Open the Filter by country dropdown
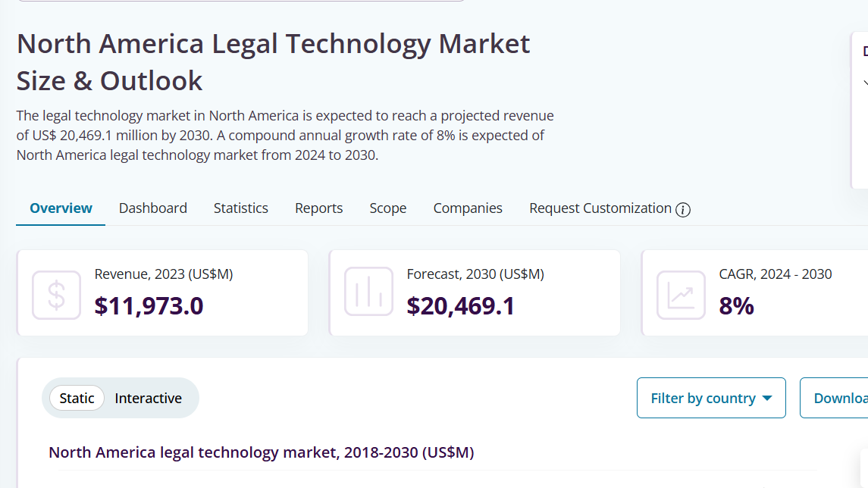The width and height of the screenshot is (868, 488). point(703,398)
